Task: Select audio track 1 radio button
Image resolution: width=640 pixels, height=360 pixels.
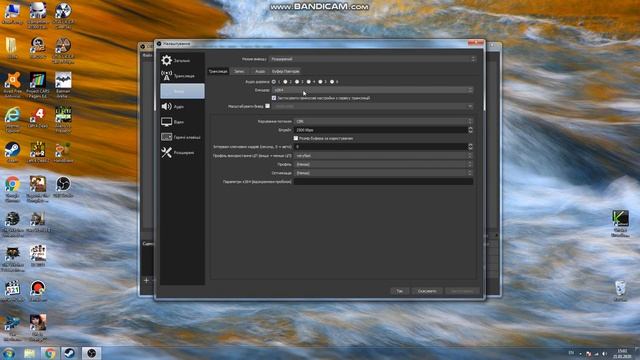Action: pyautogui.click(x=273, y=82)
